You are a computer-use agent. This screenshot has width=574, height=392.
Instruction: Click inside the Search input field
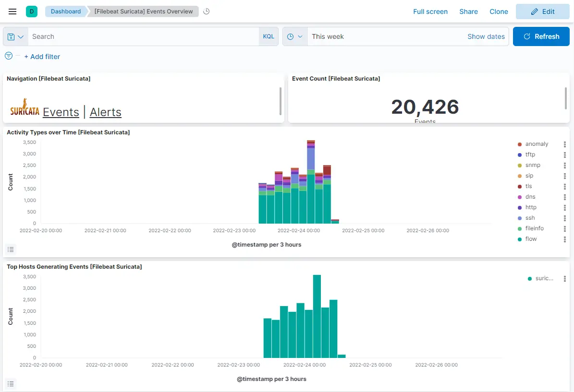point(144,36)
